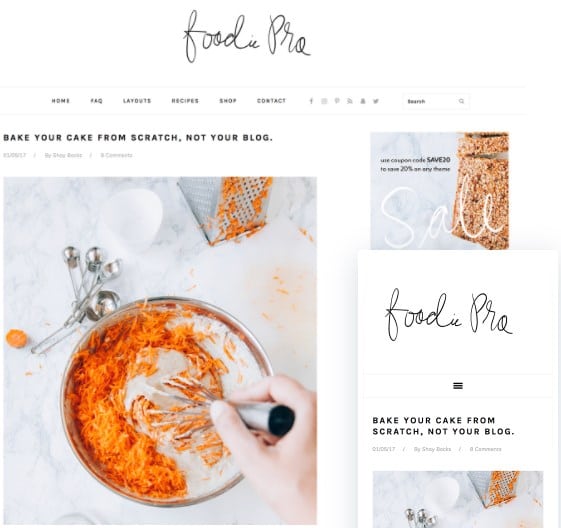The image size is (561, 528).
Task: Open the Recipes menu
Action: [185, 101]
